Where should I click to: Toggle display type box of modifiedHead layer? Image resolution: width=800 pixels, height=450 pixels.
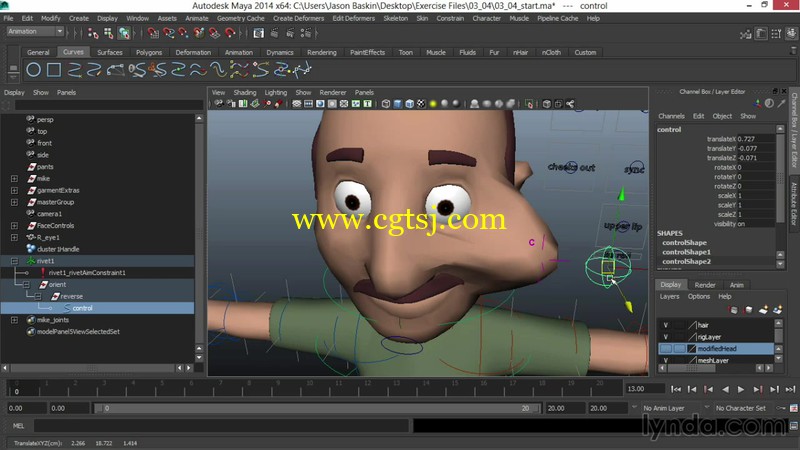pos(679,348)
